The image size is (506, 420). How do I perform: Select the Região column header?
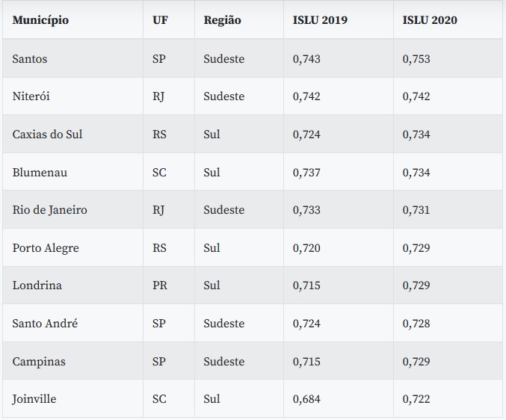click(x=222, y=20)
